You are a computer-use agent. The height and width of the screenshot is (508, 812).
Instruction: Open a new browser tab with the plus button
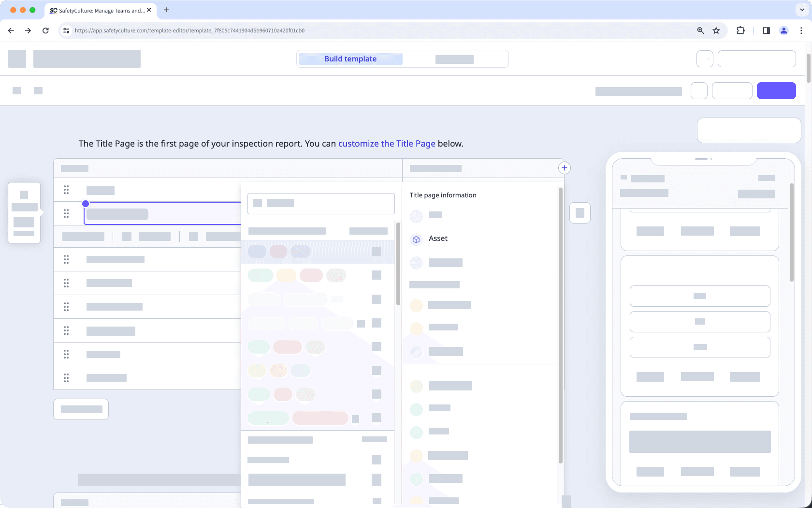point(166,10)
